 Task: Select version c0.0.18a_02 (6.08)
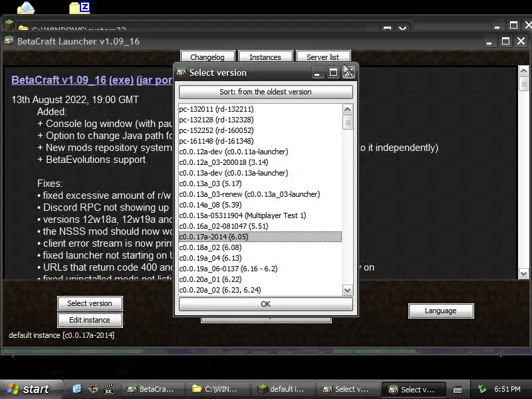pyautogui.click(x=260, y=247)
